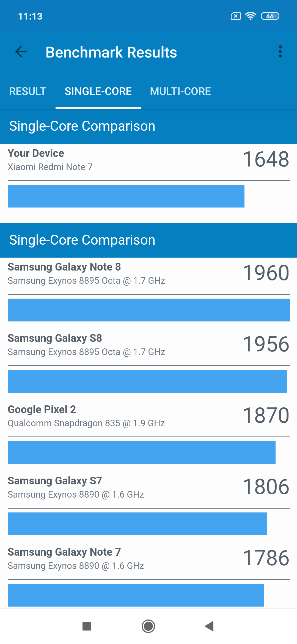297x644 pixels.
Task: Open the three-dot overflow menu
Action: (x=280, y=51)
